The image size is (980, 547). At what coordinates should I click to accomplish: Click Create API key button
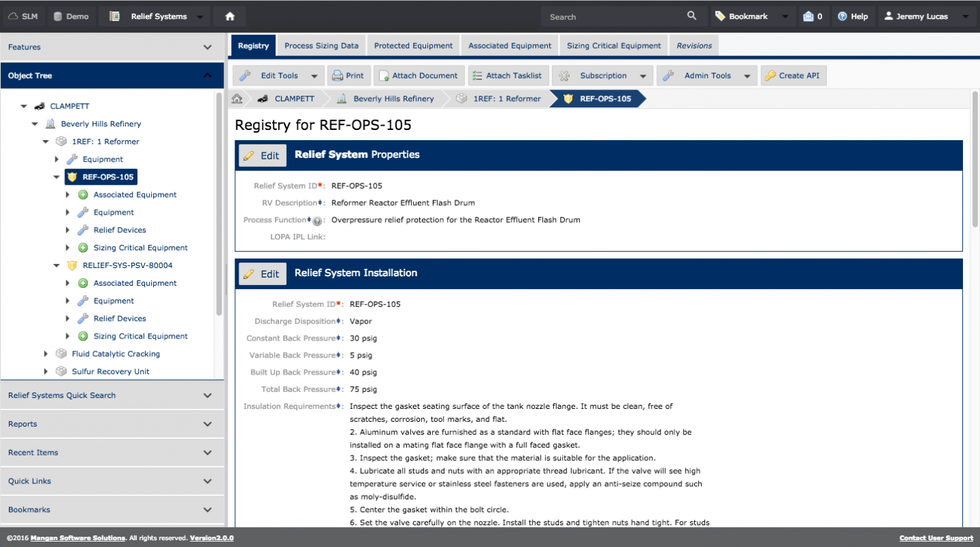793,76
